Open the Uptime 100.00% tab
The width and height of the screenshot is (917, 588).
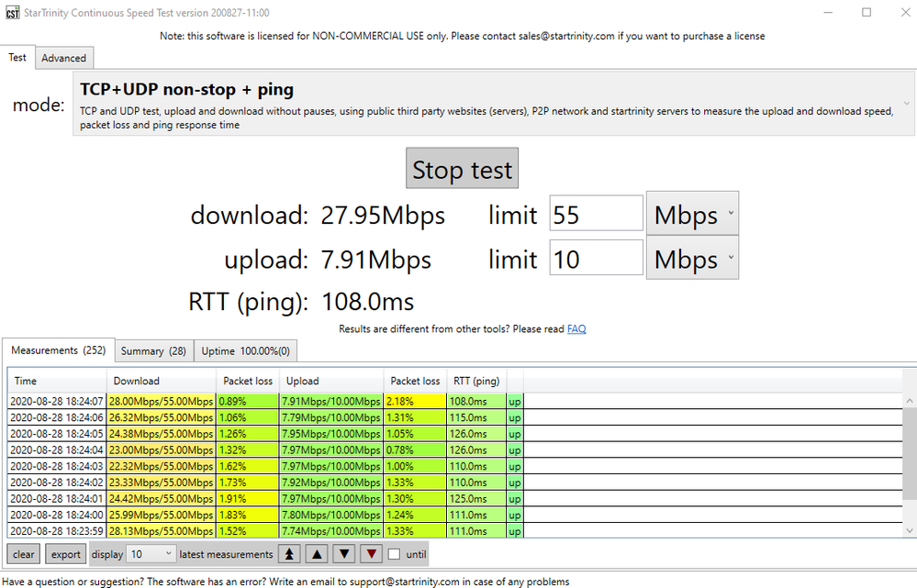[x=245, y=350]
